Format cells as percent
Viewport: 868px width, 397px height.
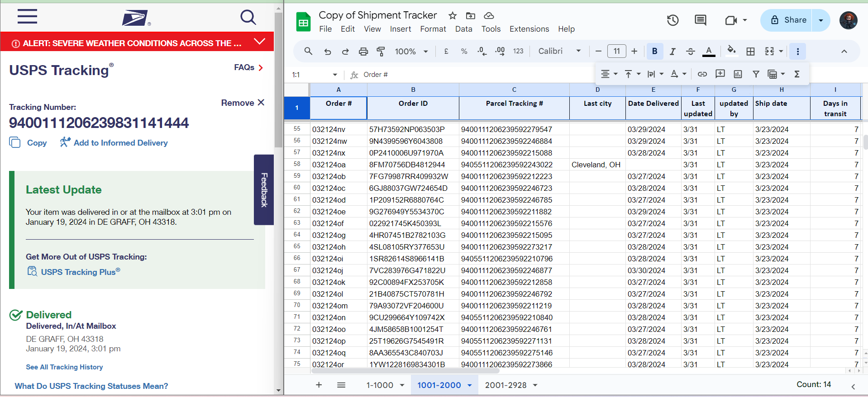pyautogui.click(x=464, y=52)
